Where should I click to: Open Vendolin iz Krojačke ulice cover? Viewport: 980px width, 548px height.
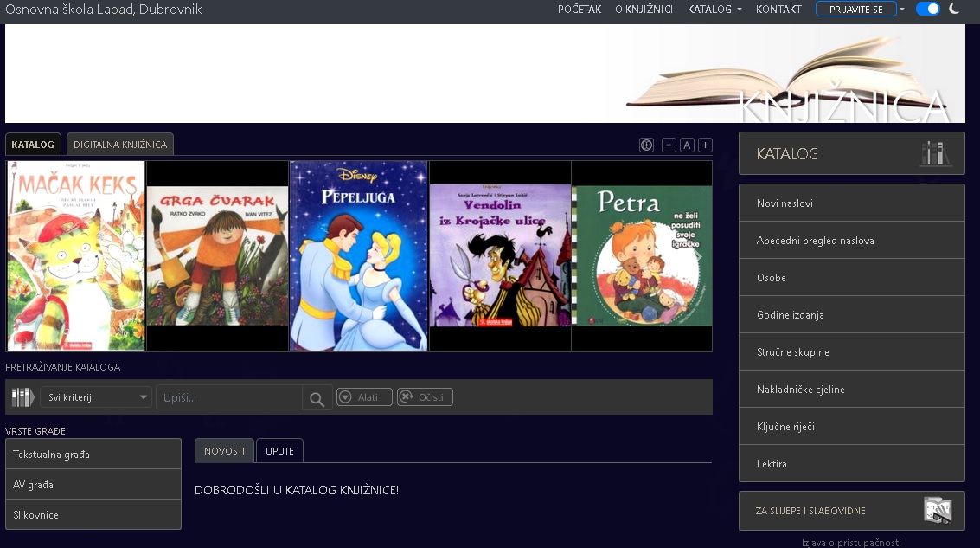(500, 255)
